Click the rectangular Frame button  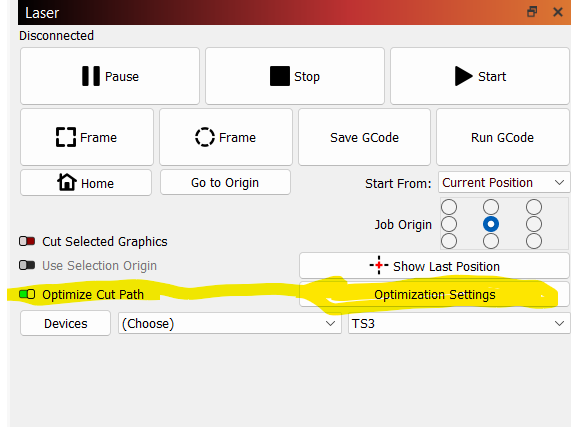pyautogui.click(x=87, y=137)
